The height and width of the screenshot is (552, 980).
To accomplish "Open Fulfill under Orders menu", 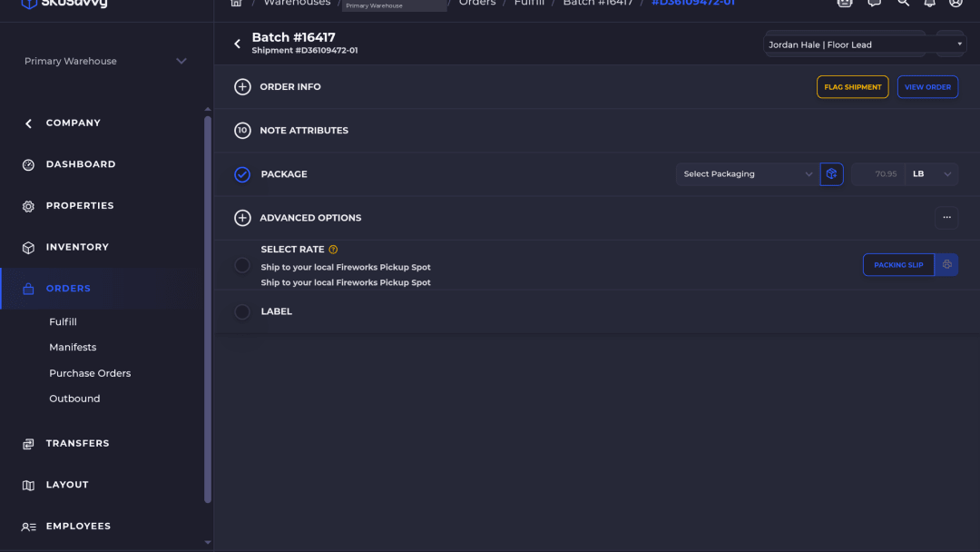I will point(64,322).
